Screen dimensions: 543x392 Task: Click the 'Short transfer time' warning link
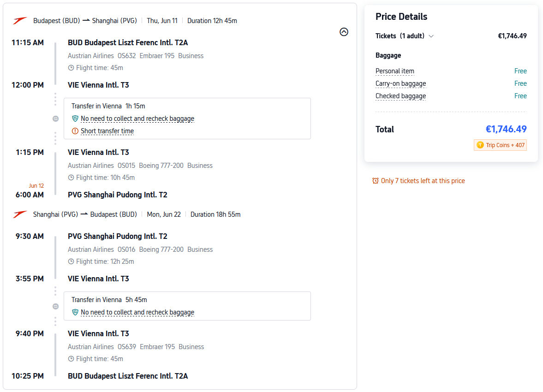(107, 131)
